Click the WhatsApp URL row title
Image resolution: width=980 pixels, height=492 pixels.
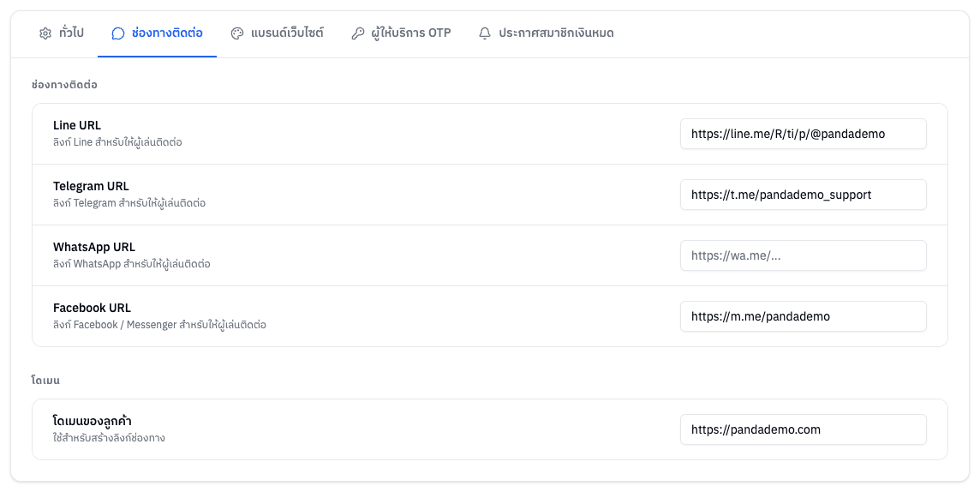pos(93,247)
